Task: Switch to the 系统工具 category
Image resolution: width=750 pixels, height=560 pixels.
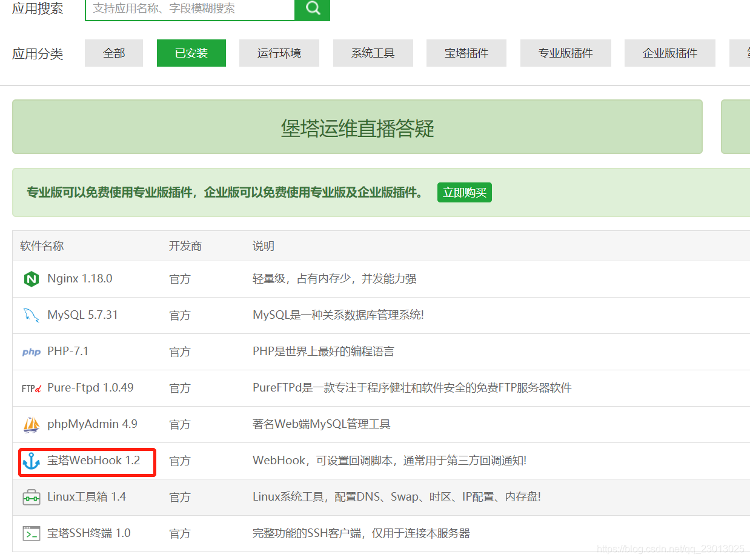Action: point(373,53)
